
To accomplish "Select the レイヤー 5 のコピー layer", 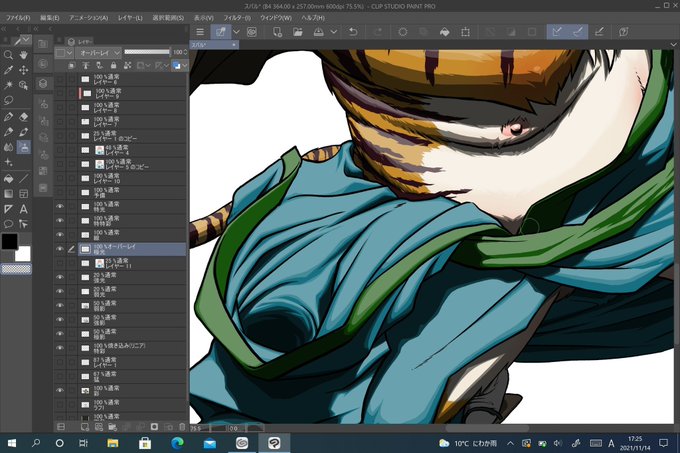I will pos(132,164).
